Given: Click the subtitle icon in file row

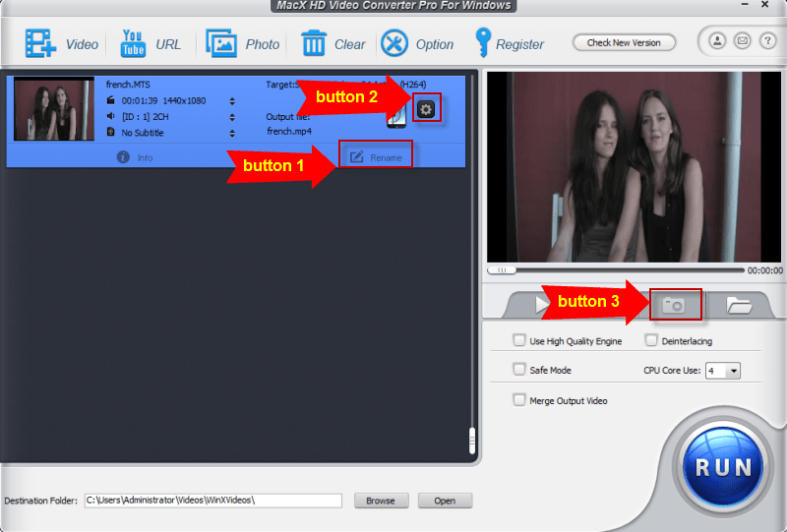Looking at the screenshot, I should click(110, 132).
